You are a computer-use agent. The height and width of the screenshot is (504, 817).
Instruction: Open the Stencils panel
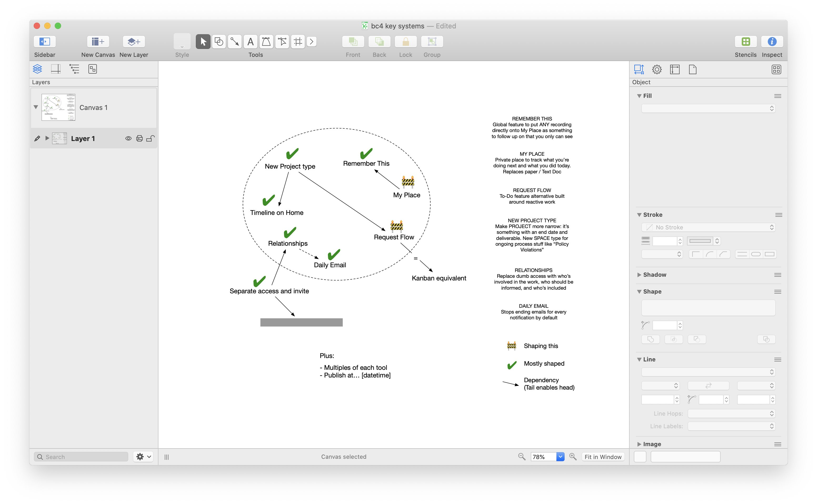click(x=746, y=42)
